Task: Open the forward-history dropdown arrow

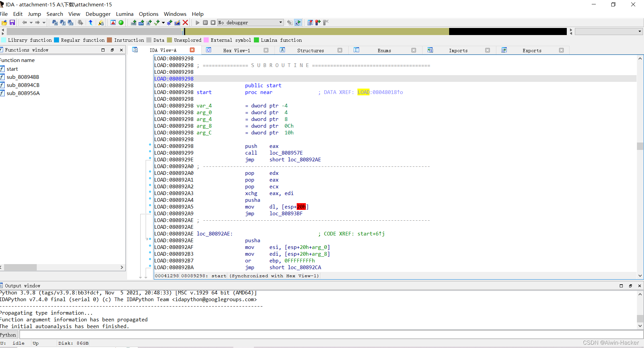Action: (x=44, y=23)
